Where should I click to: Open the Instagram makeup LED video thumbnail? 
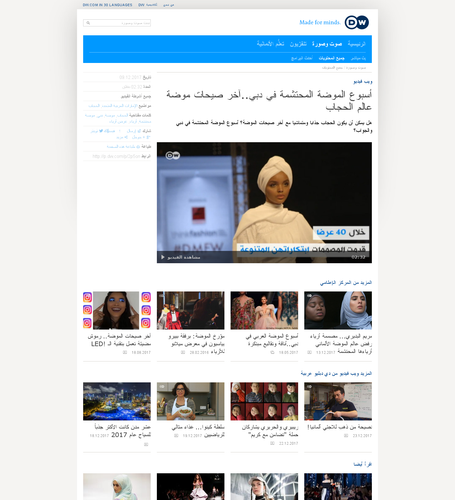[x=117, y=310]
